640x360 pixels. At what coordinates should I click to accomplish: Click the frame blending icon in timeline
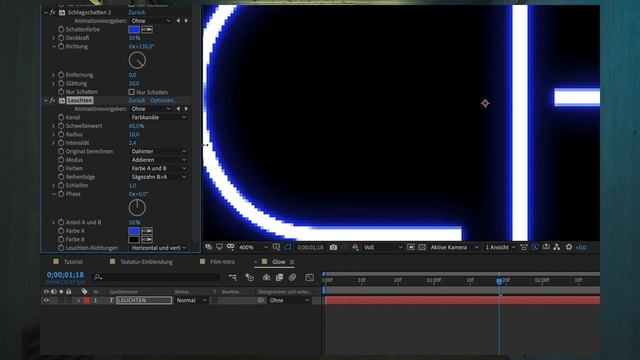point(279,278)
